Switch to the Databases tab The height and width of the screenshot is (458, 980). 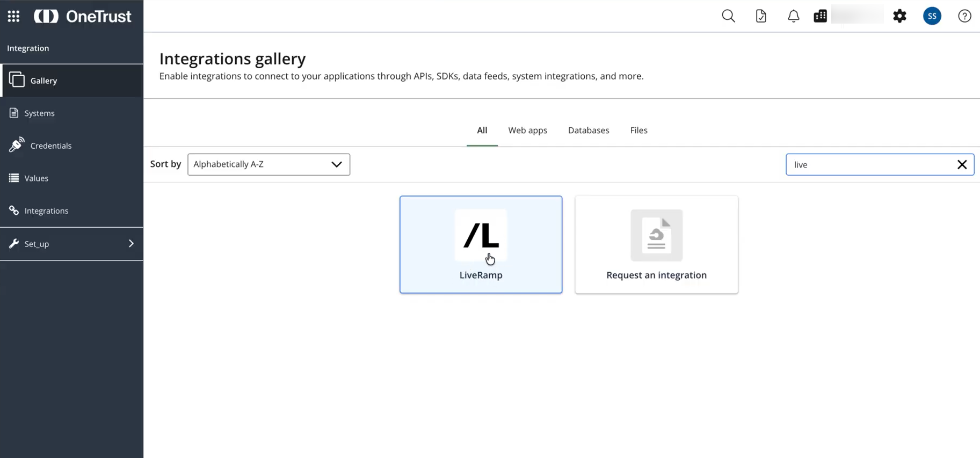589,130
